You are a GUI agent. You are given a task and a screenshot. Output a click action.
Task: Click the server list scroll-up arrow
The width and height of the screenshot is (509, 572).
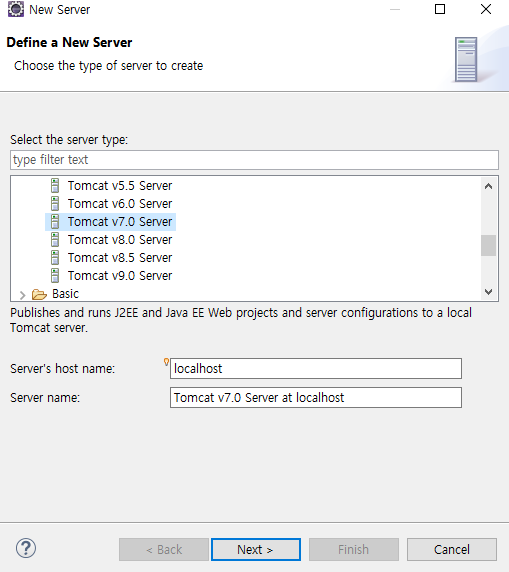point(489,186)
